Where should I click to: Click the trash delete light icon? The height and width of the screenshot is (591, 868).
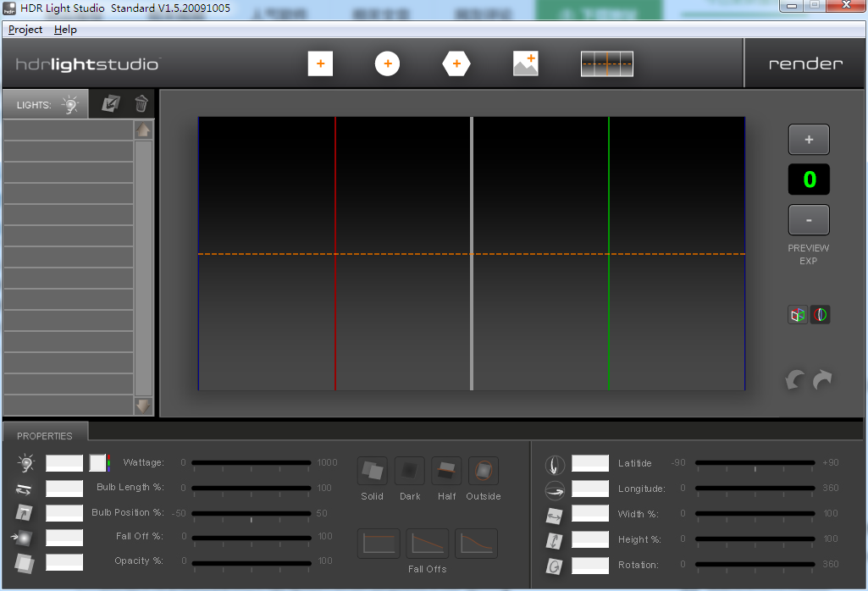click(141, 103)
